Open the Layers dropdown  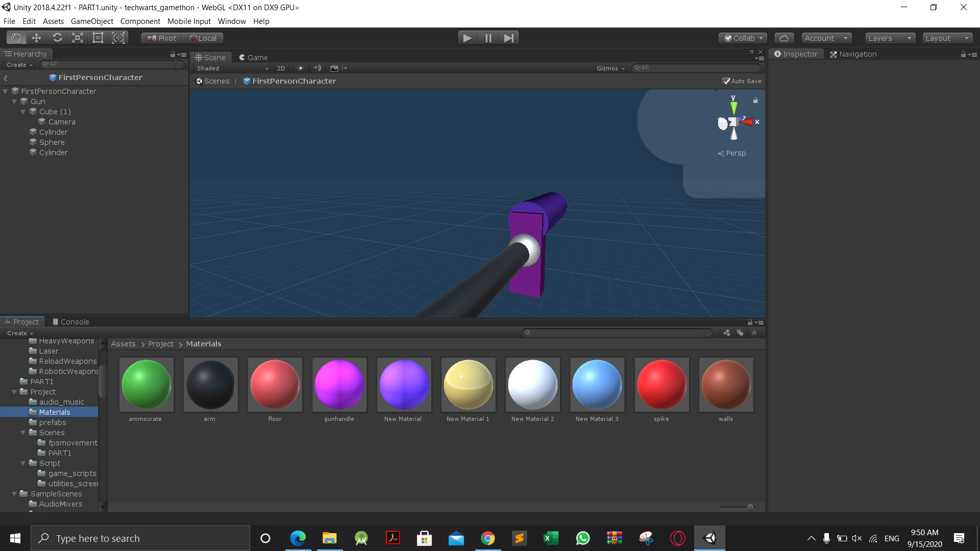point(890,38)
